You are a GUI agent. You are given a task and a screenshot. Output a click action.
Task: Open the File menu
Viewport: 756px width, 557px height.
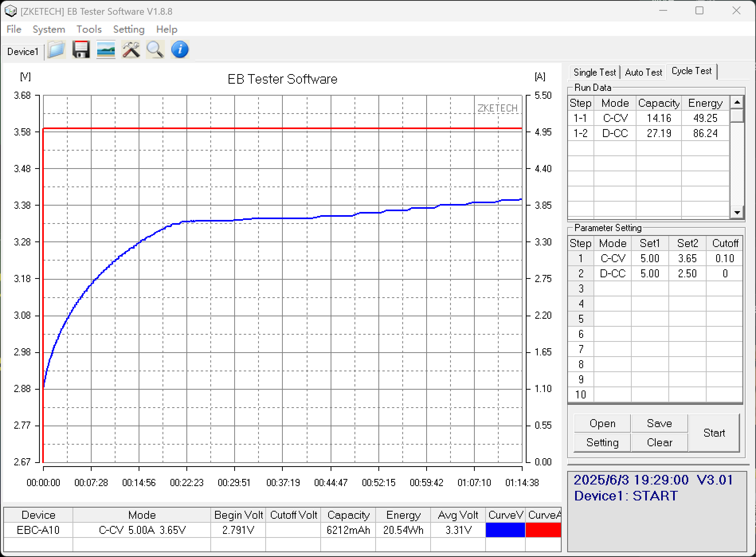click(x=14, y=29)
